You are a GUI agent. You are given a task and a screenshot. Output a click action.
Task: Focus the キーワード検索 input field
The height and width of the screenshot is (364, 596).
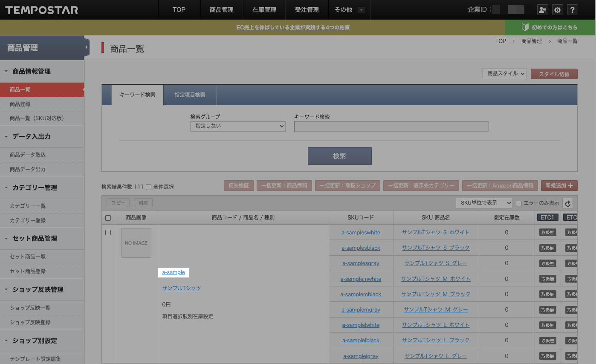point(391,126)
